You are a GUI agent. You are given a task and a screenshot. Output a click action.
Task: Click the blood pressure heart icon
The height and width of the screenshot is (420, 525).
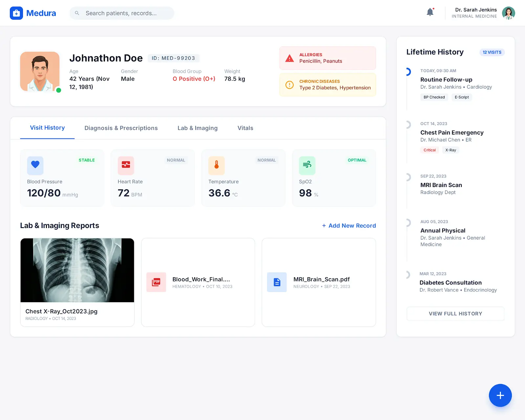(35, 165)
